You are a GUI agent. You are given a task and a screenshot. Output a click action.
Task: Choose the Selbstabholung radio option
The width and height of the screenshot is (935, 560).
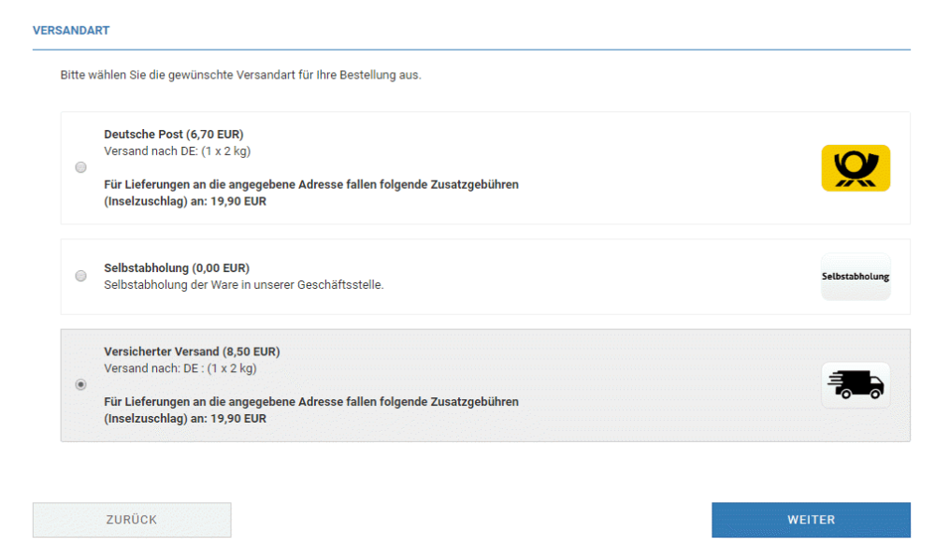tap(80, 276)
